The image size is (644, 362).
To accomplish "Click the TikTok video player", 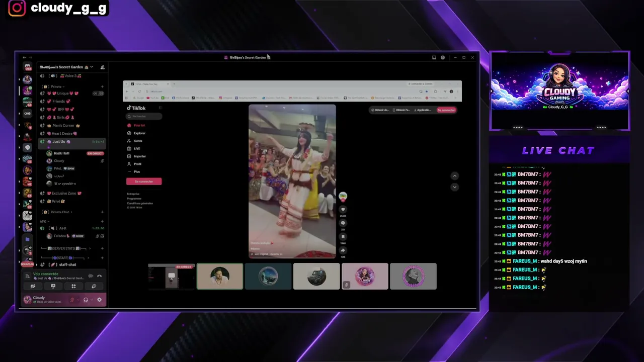I will [292, 182].
